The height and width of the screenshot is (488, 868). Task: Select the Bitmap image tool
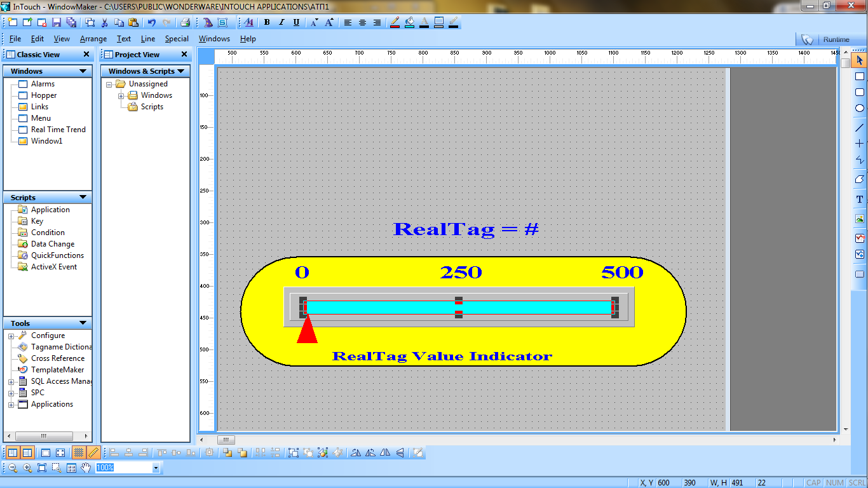pyautogui.click(x=860, y=219)
